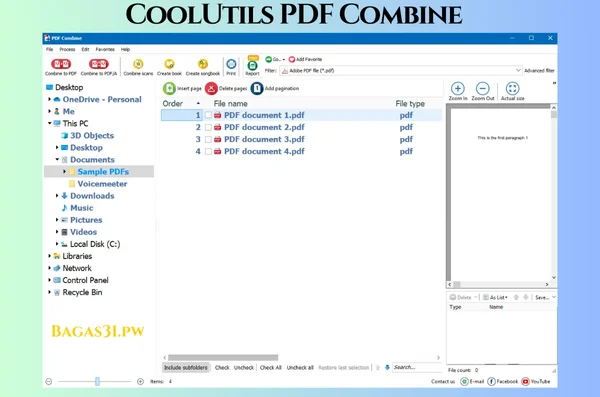This screenshot has height=397, width=600.
Task: Click the Delete pages icon
Action: [x=211, y=88]
